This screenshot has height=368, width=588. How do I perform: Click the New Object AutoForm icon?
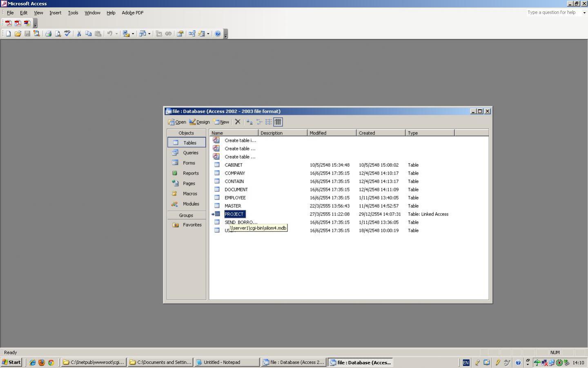click(x=201, y=34)
